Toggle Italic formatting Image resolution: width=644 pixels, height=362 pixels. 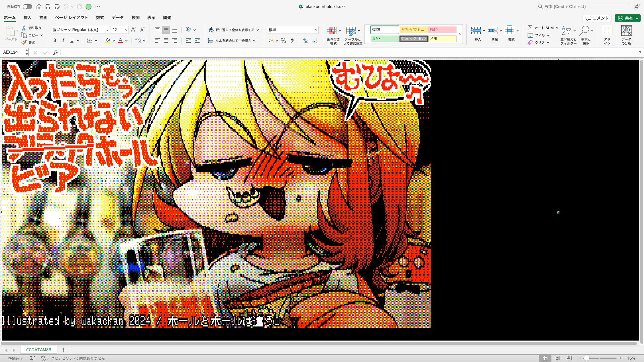point(63,41)
